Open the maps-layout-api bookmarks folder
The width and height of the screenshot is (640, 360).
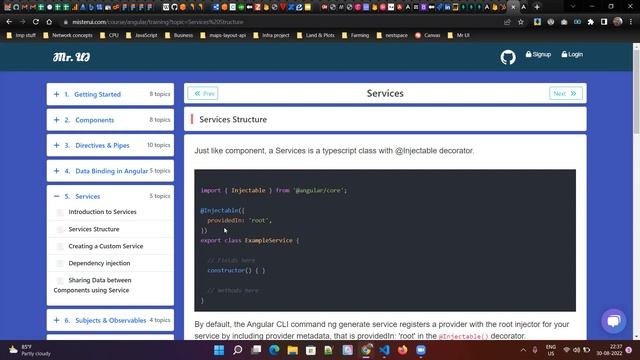click(x=223, y=36)
